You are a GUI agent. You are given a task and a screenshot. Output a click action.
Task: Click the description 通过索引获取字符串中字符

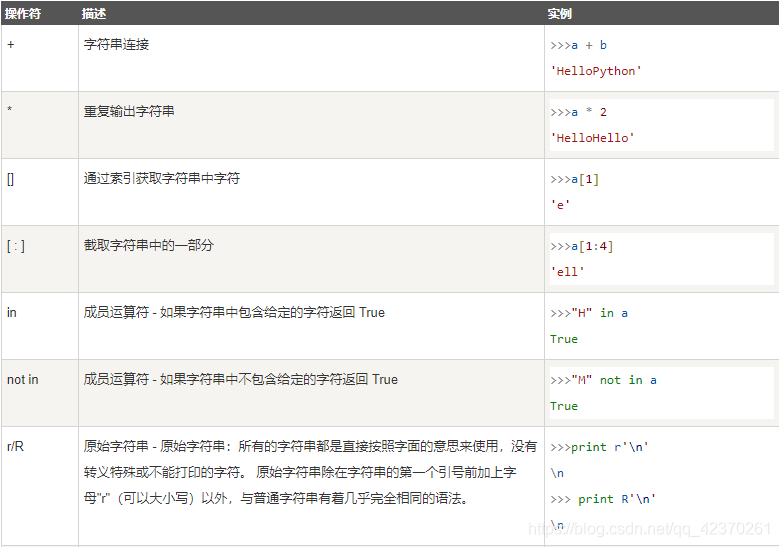(162, 178)
